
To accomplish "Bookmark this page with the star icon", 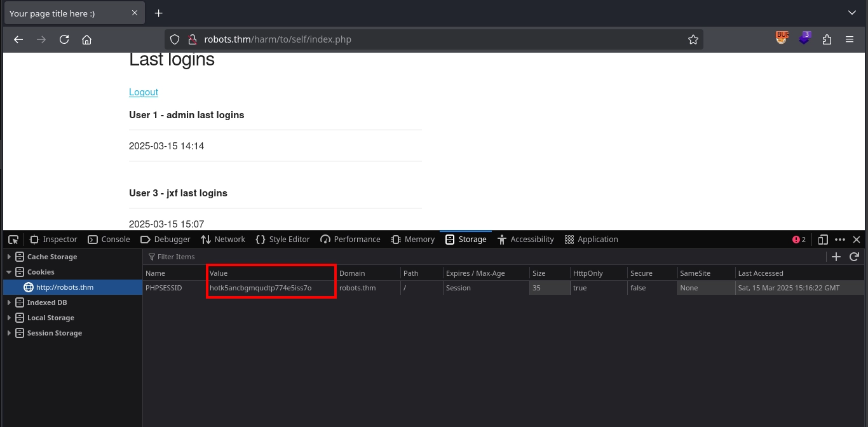I will point(693,39).
